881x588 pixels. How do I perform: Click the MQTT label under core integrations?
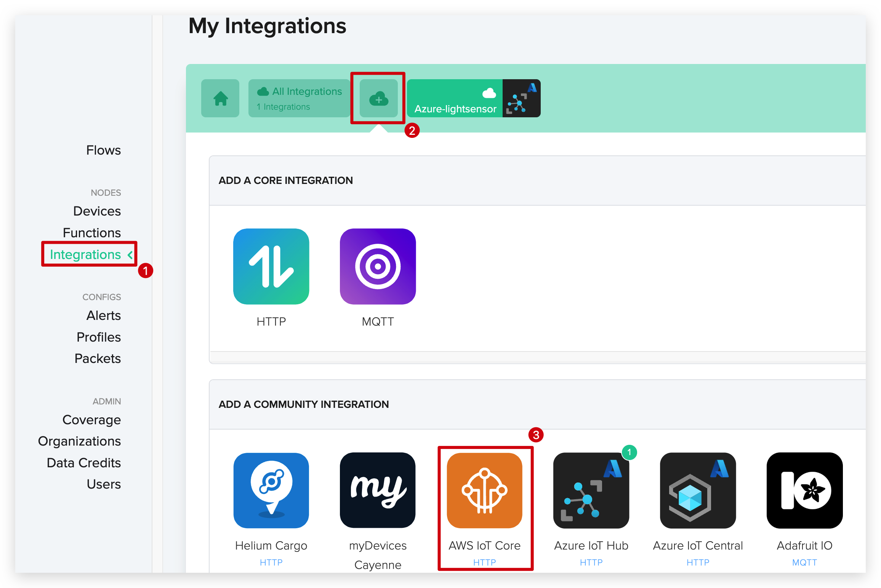pyautogui.click(x=378, y=322)
